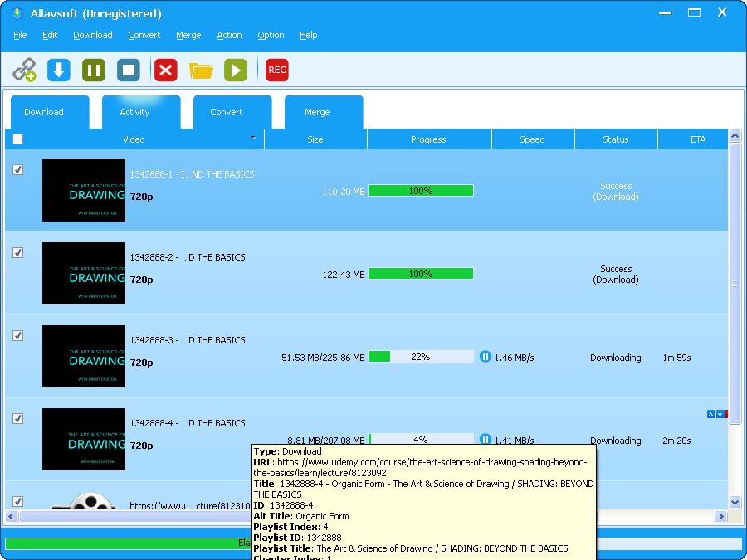The image size is (747, 560).
Task: Sort by the Speed column header
Action: pos(533,139)
